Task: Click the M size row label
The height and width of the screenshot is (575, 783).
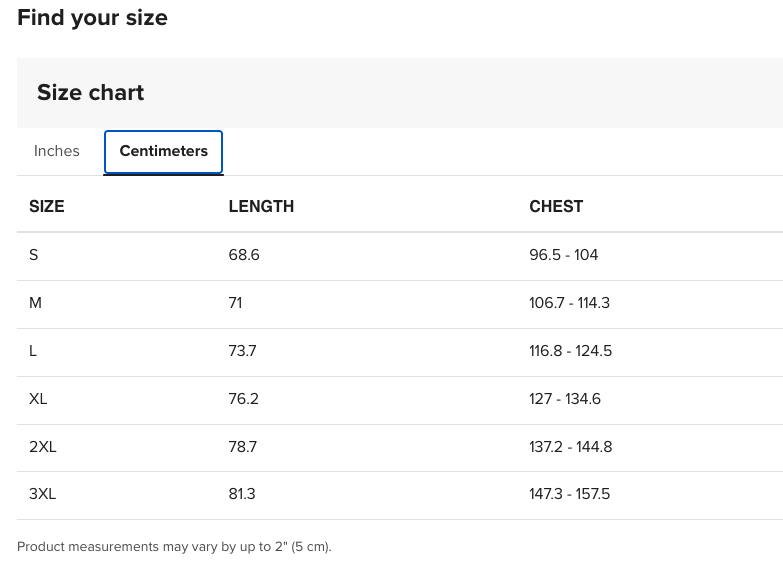Action: tap(36, 303)
